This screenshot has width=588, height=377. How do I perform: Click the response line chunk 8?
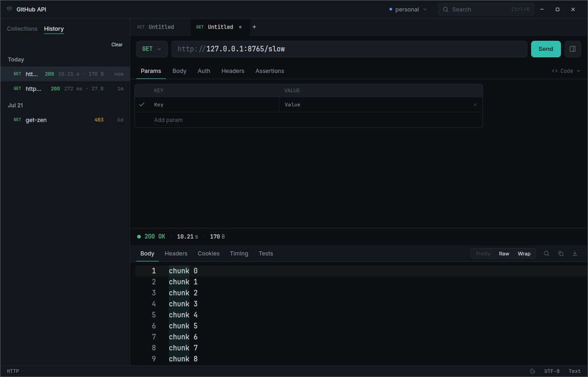pos(183,359)
